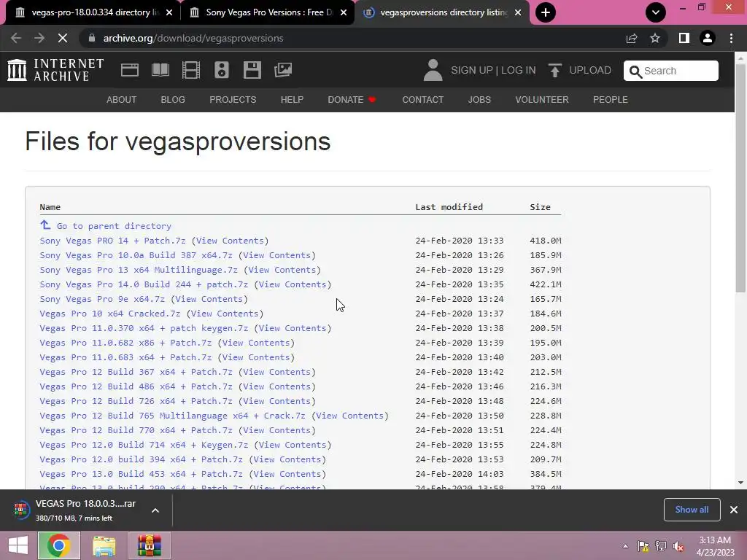Viewport: 747px width, 560px height.
Task: Click the UPLOAD link
Action: pos(590,70)
